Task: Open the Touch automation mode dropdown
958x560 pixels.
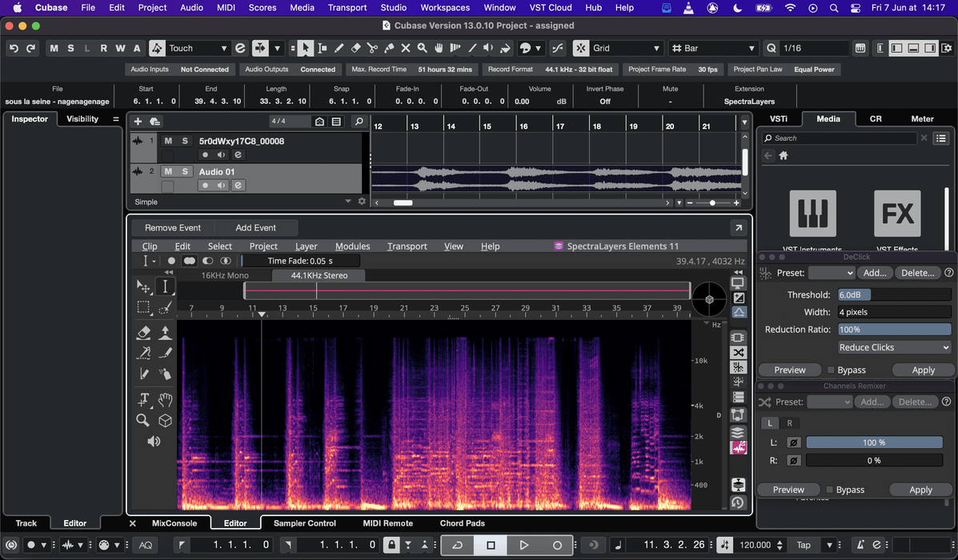Action: coord(198,48)
